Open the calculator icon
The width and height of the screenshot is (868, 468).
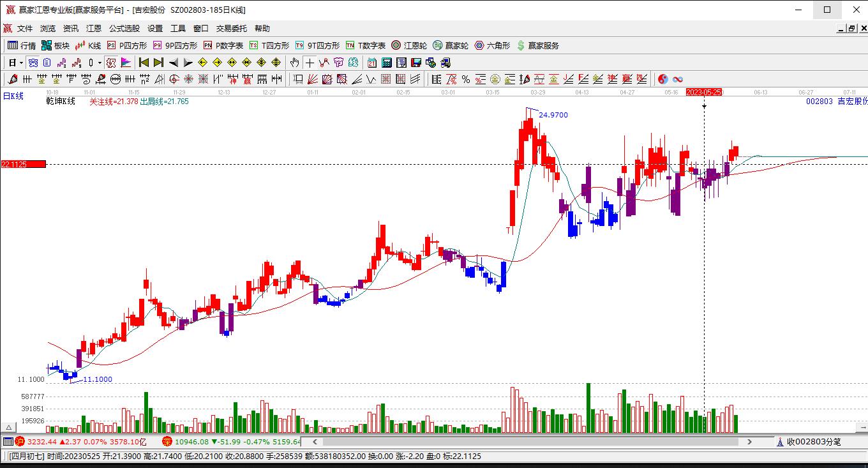pyautogui.click(x=387, y=63)
